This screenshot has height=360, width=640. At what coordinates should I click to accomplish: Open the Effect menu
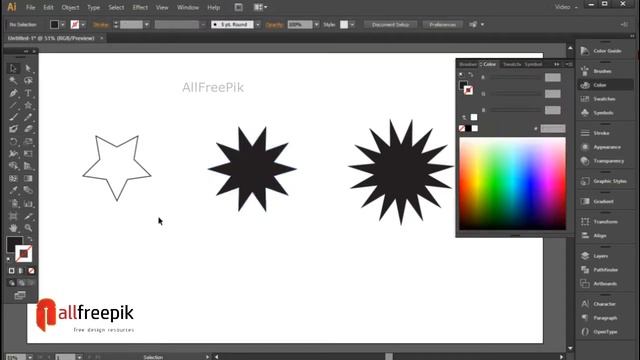[140, 7]
